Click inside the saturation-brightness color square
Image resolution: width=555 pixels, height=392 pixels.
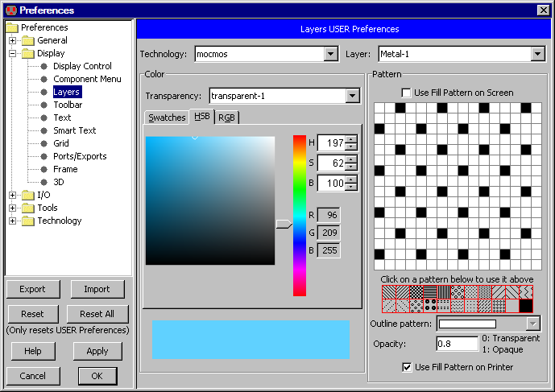[x=210, y=200]
